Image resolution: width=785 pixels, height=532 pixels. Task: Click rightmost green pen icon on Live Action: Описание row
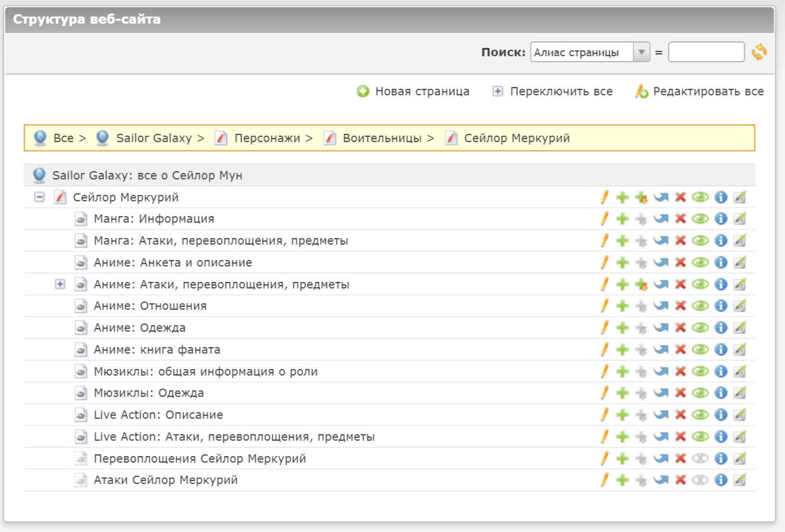click(739, 415)
